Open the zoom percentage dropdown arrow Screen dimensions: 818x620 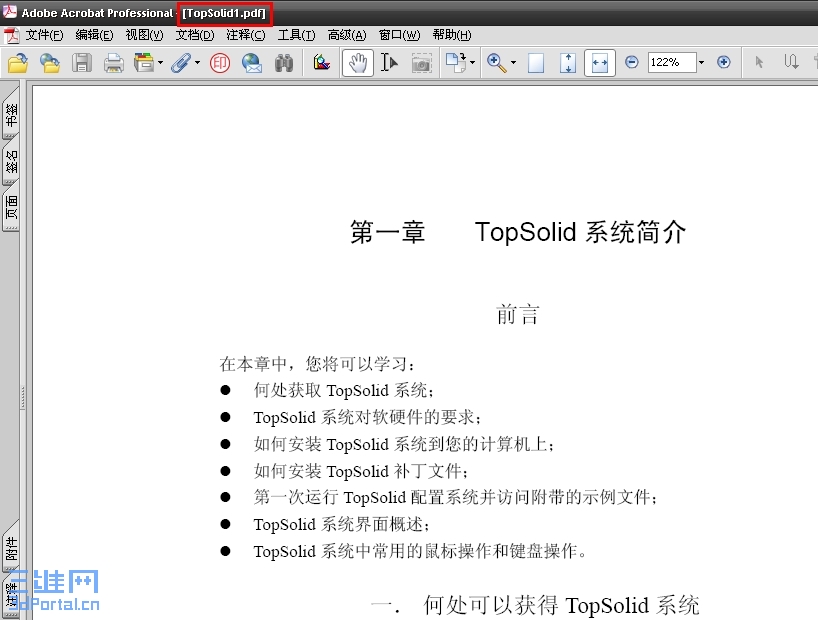coord(702,63)
